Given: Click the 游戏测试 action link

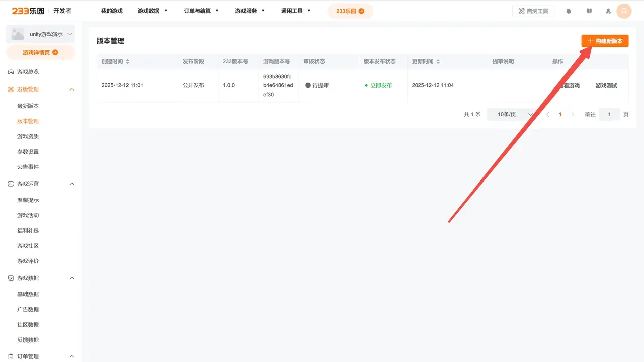Looking at the screenshot, I should click(606, 85).
